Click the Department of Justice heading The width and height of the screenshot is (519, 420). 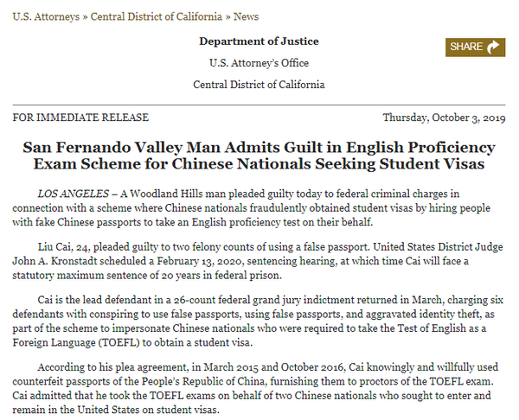tap(259, 41)
